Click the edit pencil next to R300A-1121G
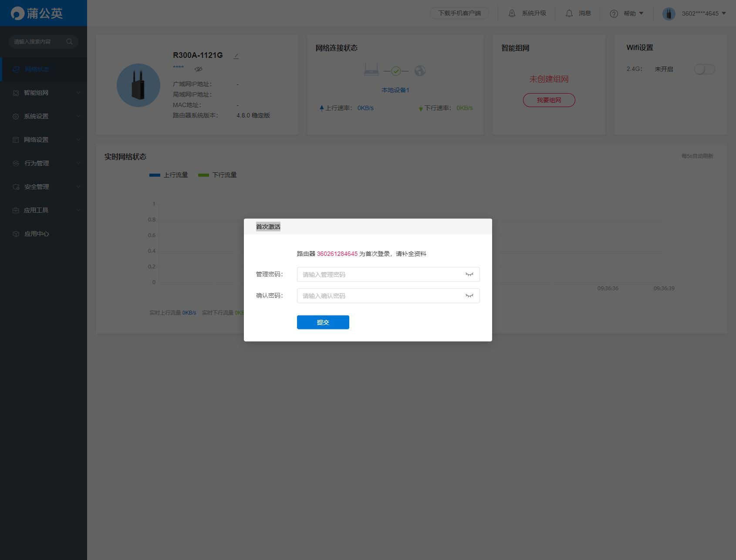736x560 pixels. [x=236, y=56]
